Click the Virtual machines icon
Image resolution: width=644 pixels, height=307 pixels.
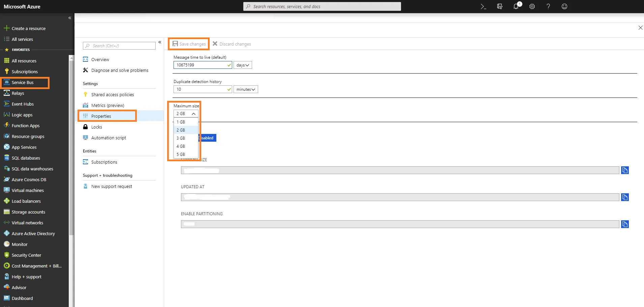(6, 190)
